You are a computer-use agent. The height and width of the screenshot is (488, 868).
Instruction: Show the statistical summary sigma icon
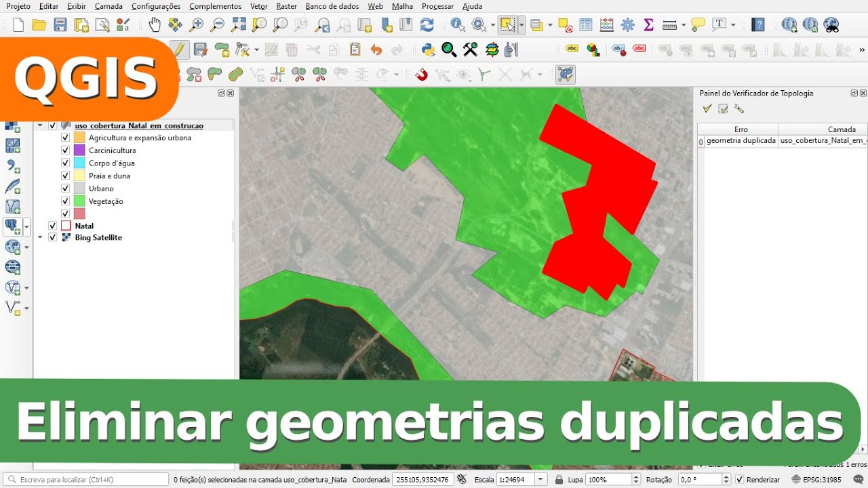pos(648,25)
